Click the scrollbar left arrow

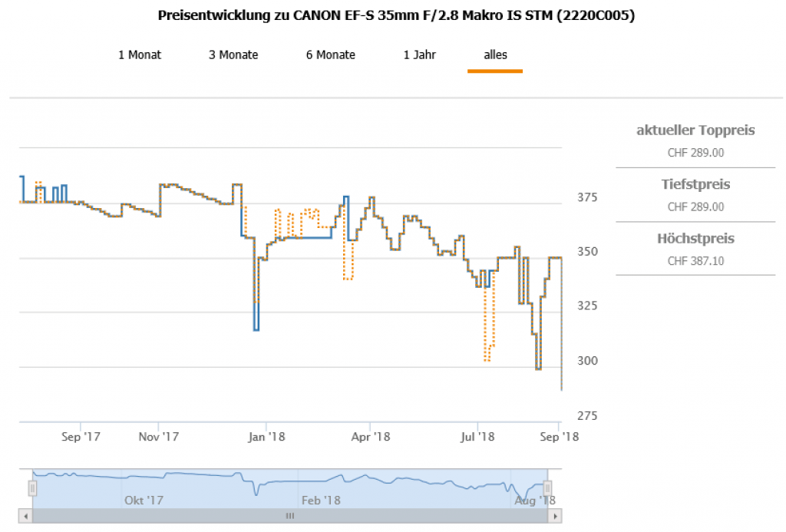pyautogui.click(x=26, y=516)
